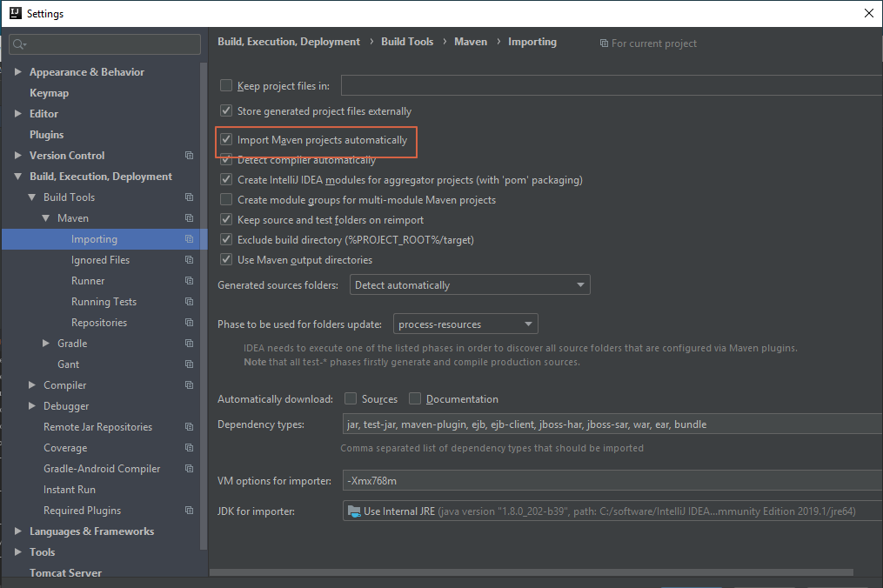883x588 pixels.
Task: Click the horizontal scrollbar at panel bottom
Action: tap(532, 572)
